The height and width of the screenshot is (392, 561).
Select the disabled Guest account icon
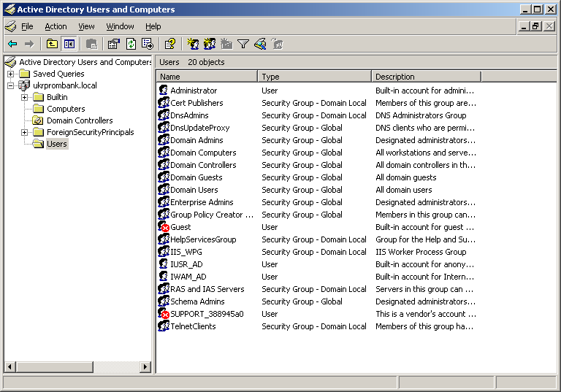click(x=164, y=227)
